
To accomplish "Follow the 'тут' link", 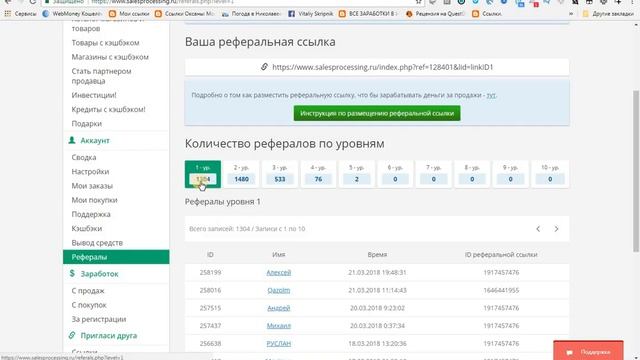I will coord(491,95).
